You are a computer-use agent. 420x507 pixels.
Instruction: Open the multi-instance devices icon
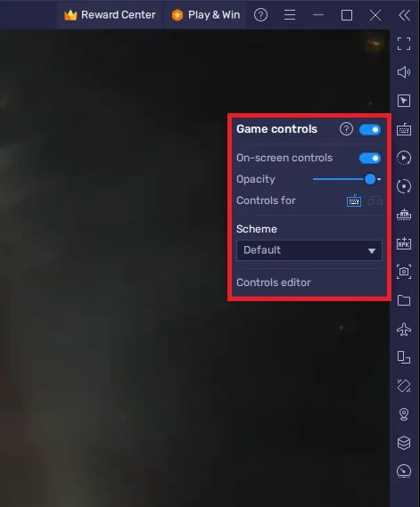coord(404,357)
